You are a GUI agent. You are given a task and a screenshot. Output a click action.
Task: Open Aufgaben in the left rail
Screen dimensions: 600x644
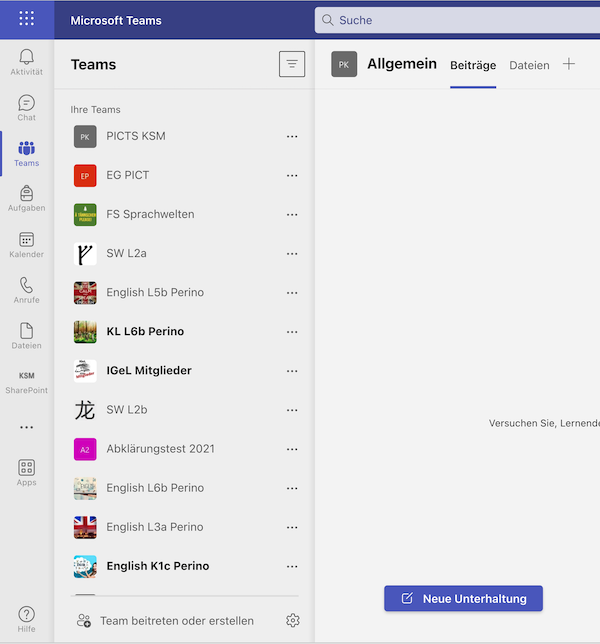click(x=26, y=198)
